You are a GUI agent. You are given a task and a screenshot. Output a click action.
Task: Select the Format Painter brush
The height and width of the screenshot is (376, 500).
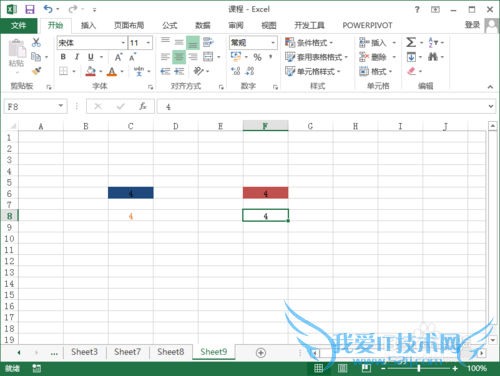click(x=36, y=71)
